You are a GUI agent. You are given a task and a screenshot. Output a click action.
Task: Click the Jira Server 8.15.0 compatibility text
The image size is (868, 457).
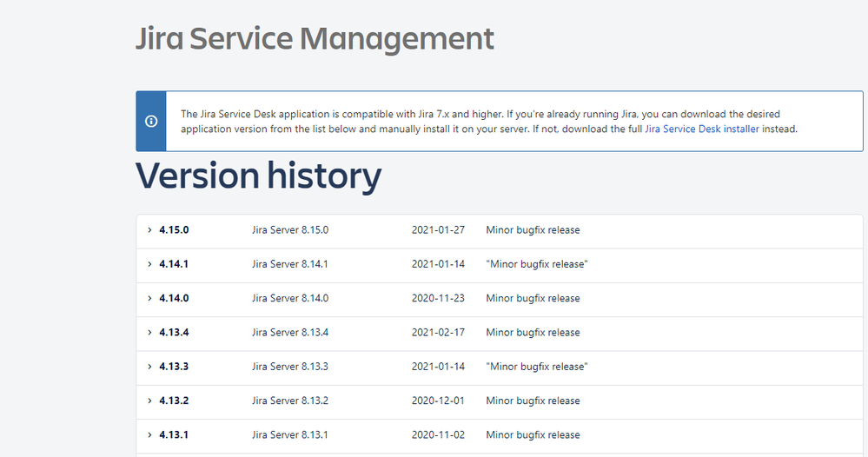pyautogui.click(x=290, y=230)
